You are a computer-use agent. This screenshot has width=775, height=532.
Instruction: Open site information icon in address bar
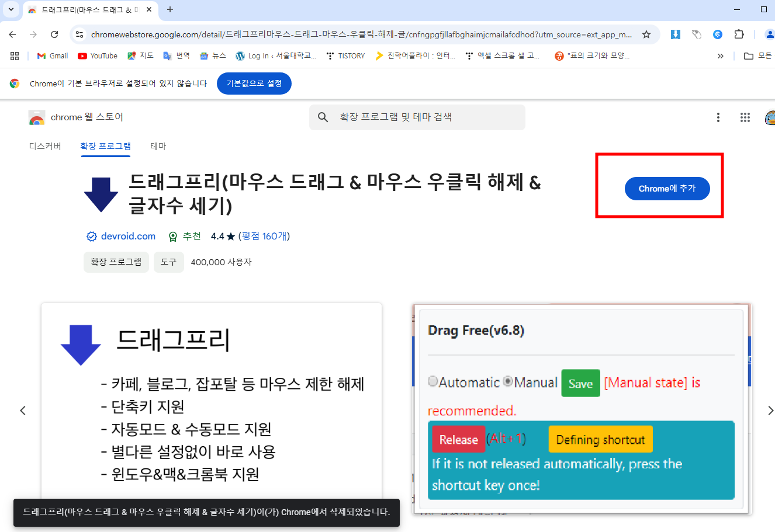click(x=79, y=34)
